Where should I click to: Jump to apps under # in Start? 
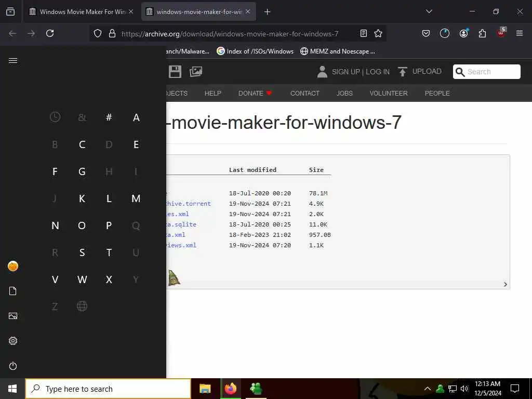109,117
